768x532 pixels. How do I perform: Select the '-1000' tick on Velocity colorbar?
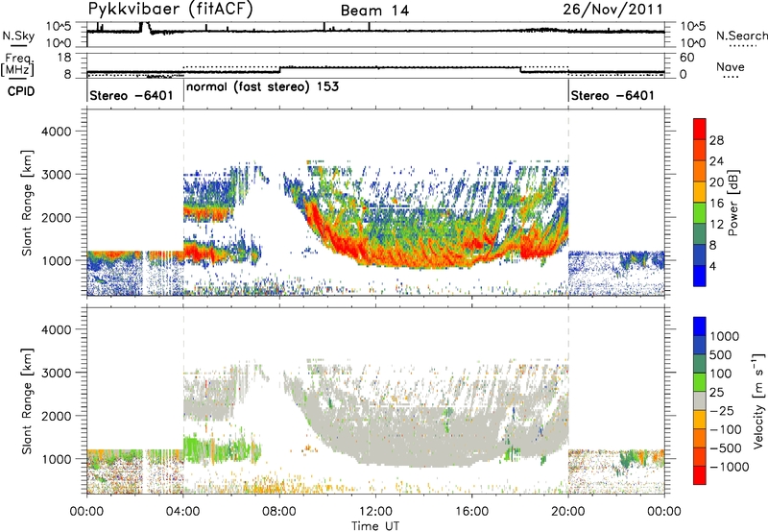(x=729, y=467)
